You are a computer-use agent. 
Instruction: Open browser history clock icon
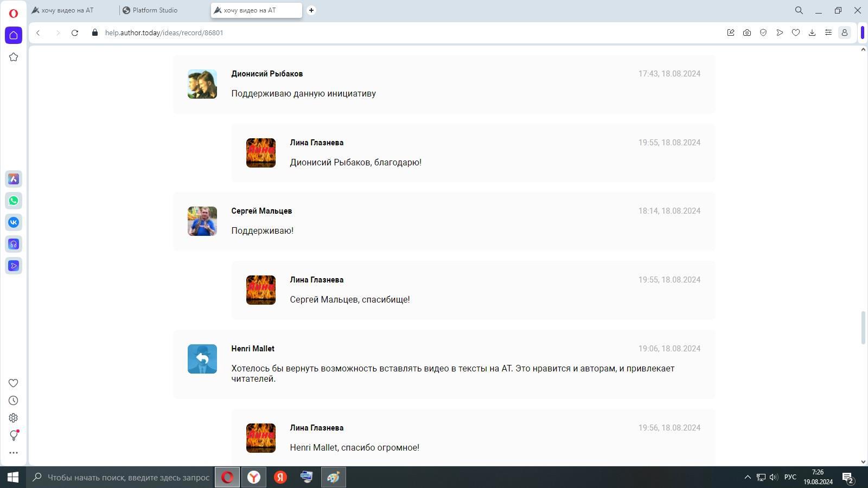click(14, 401)
